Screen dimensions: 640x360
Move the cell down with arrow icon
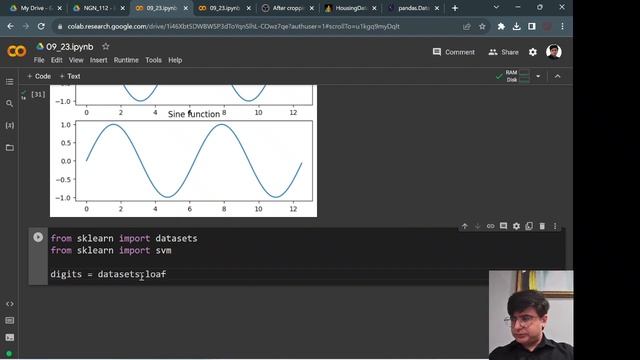pos(478,226)
